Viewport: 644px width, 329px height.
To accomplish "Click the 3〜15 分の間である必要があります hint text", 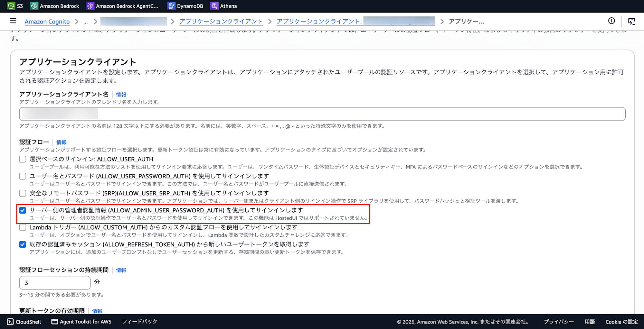I will [62, 295].
